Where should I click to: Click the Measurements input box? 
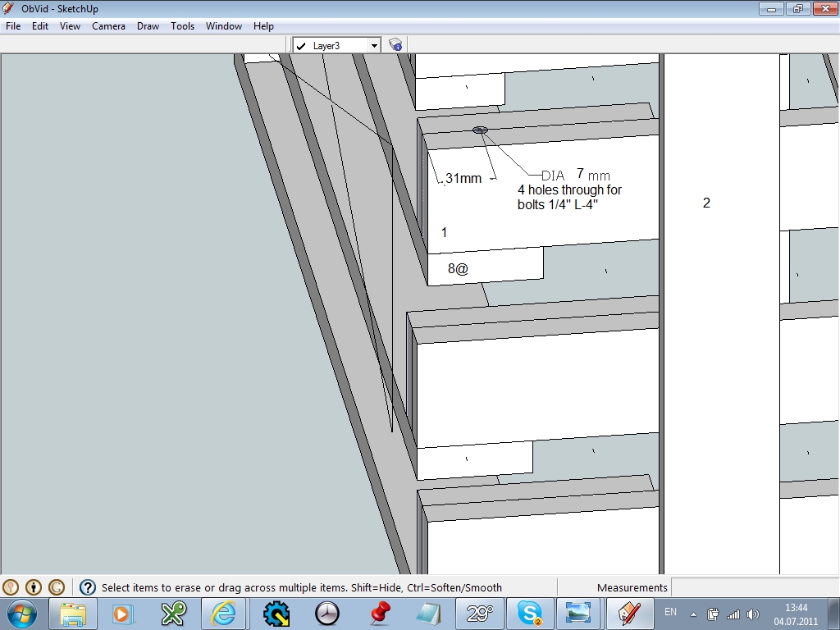pos(755,587)
